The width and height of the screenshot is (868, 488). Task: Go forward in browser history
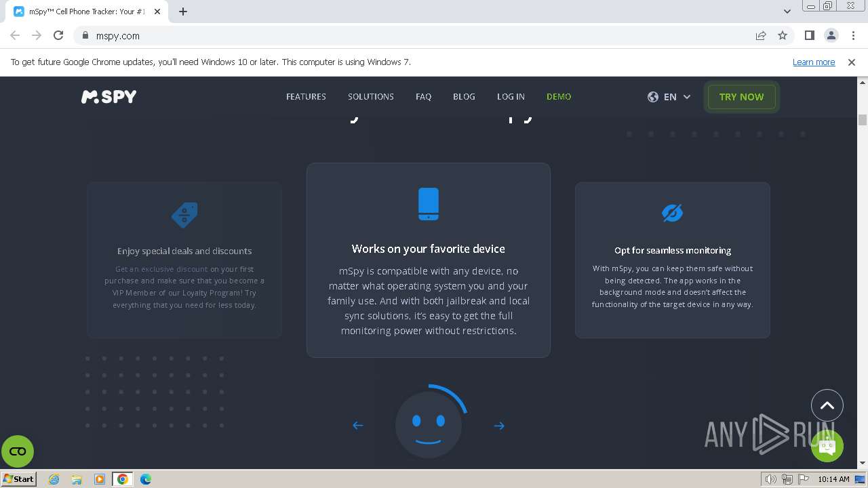pyautogui.click(x=37, y=36)
